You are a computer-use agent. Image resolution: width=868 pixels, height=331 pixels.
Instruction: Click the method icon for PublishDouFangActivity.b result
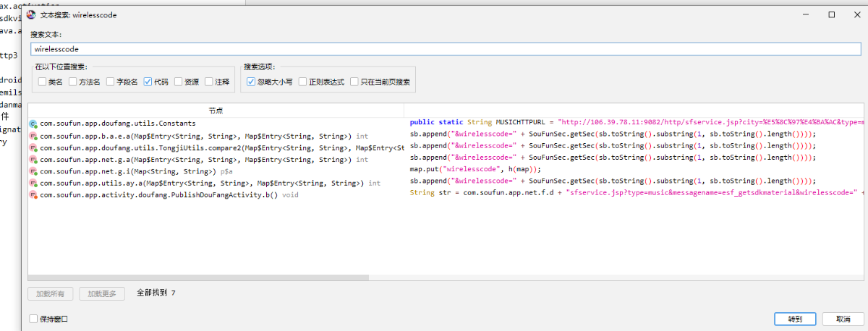[33, 195]
